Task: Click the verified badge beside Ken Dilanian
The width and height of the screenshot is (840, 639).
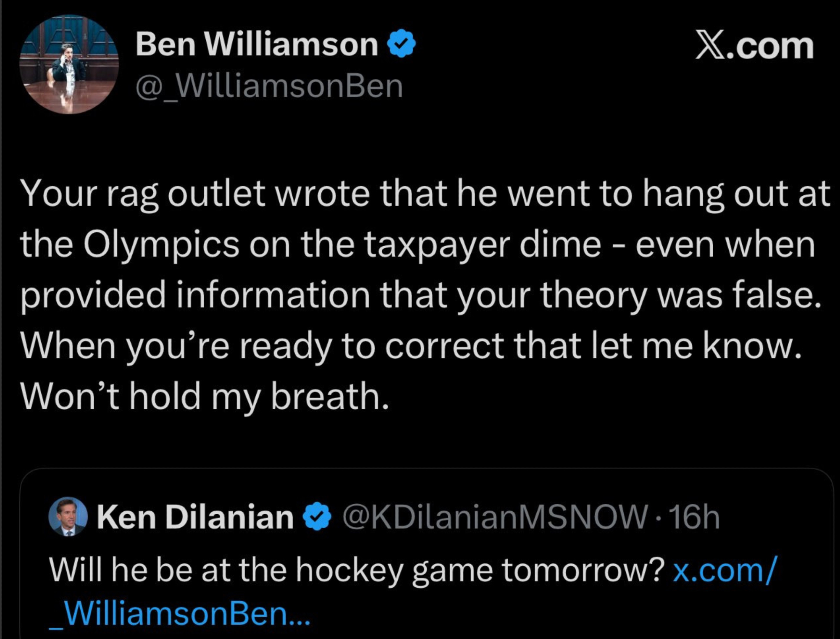Action: [317, 516]
